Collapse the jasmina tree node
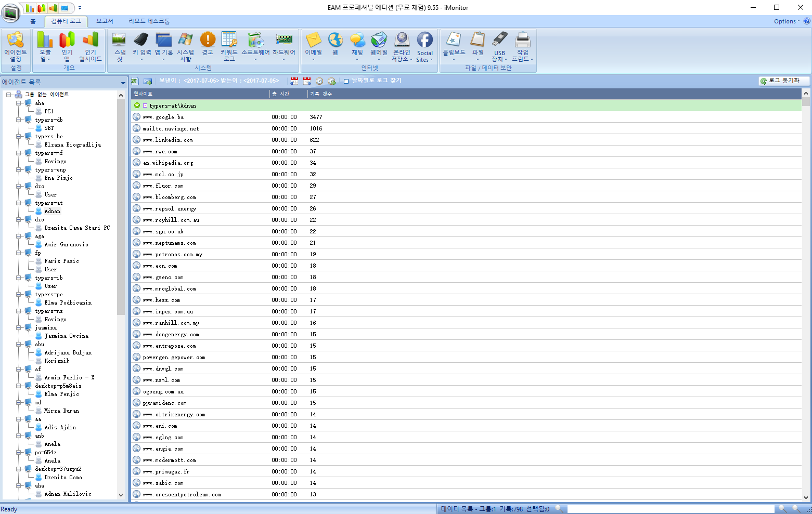Image resolution: width=812 pixels, height=514 pixels. click(19, 327)
